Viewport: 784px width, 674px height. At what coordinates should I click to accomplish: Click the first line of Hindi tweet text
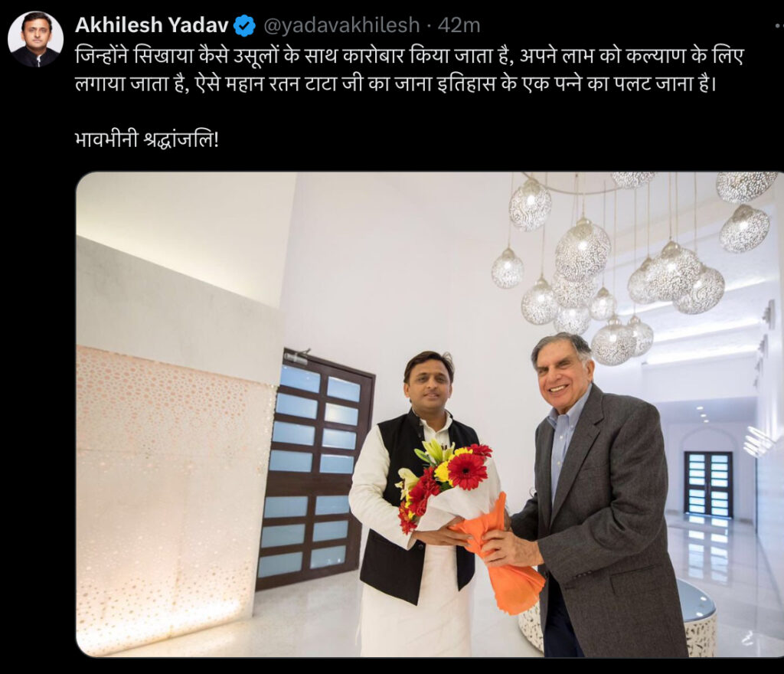[409, 57]
